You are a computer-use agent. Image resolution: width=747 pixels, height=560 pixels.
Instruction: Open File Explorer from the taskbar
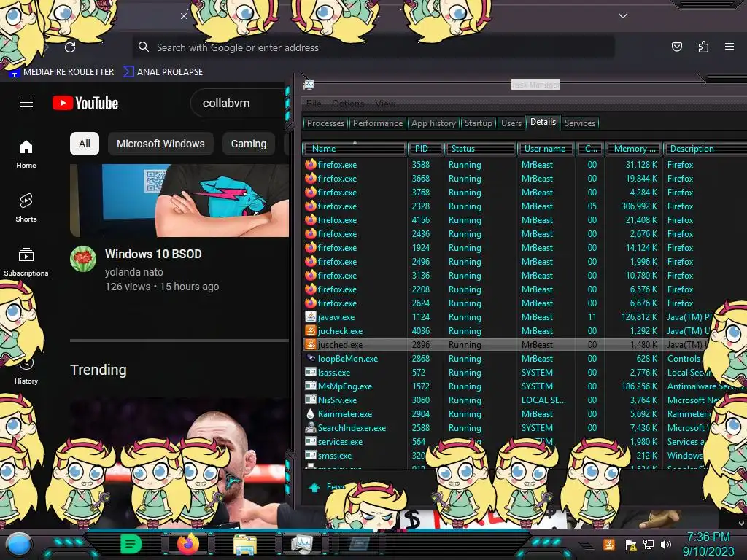[245, 544]
